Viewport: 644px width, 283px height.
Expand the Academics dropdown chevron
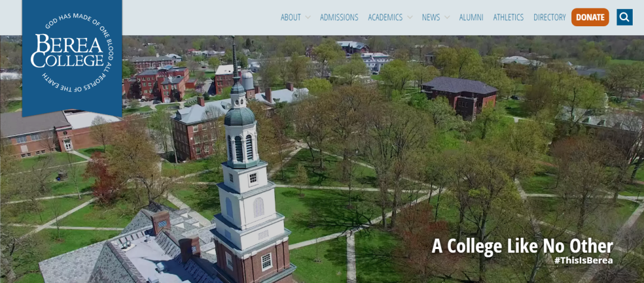410,17
